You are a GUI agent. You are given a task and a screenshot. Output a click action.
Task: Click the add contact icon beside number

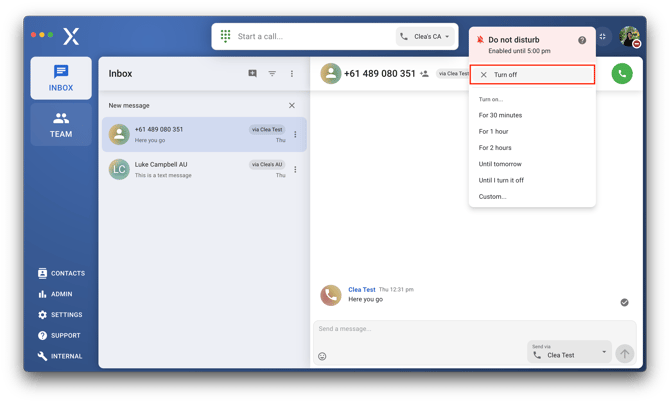tap(425, 74)
